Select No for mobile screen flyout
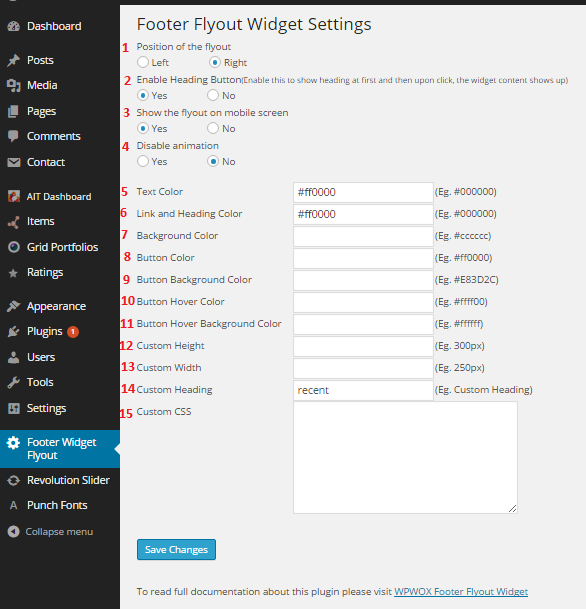The width and height of the screenshot is (586, 609). point(213,128)
